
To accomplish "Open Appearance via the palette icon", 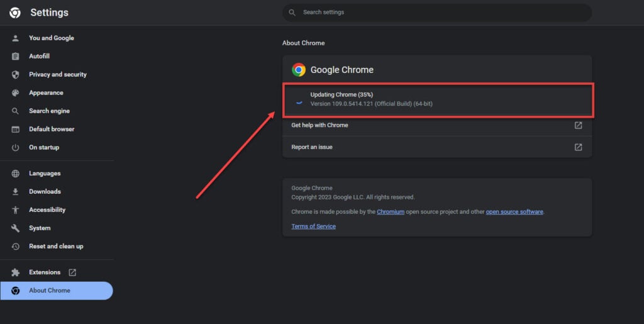I will click(x=15, y=93).
